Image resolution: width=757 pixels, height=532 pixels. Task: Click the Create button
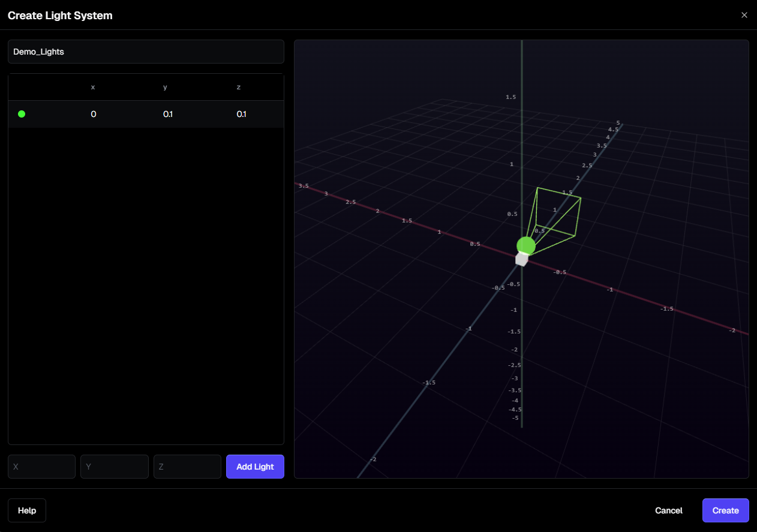(x=725, y=510)
